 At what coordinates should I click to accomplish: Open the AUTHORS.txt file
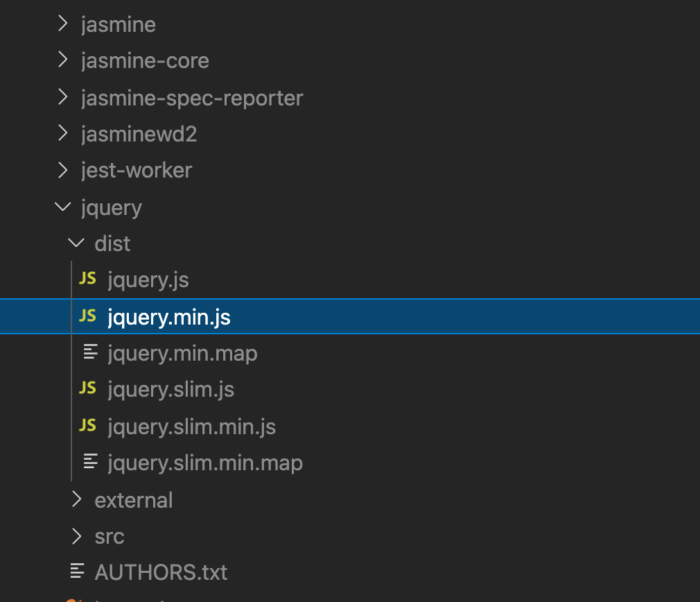161,572
